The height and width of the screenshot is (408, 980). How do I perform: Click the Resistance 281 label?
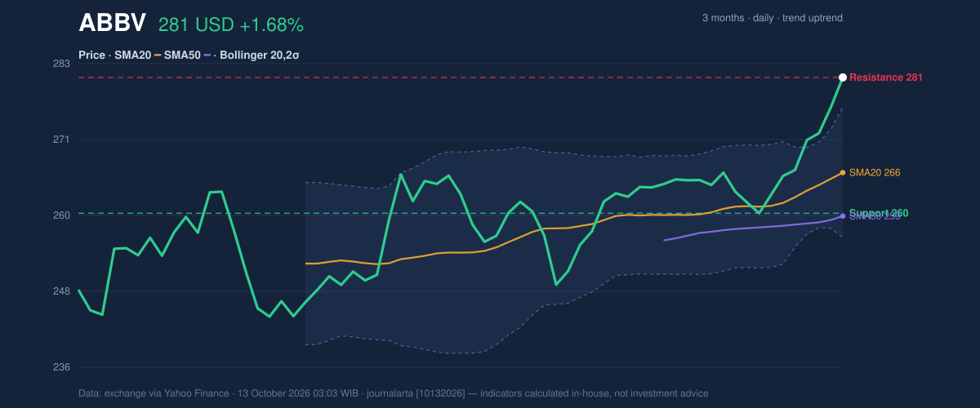pyautogui.click(x=886, y=78)
